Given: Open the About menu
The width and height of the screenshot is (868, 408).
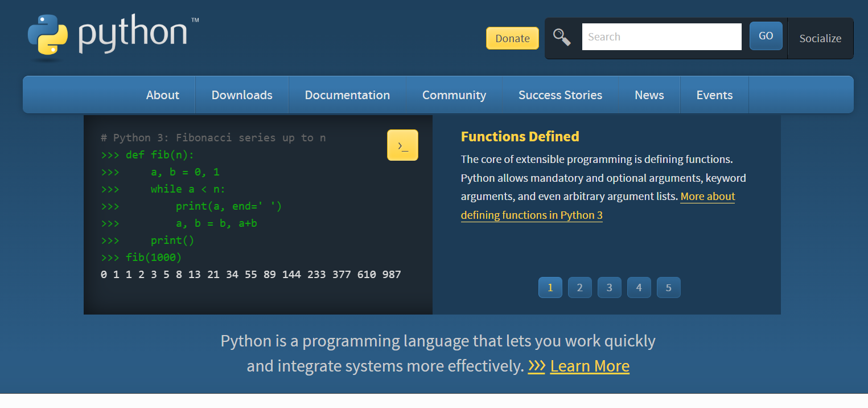Looking at the screenshot, I should (x=162, y=95).
